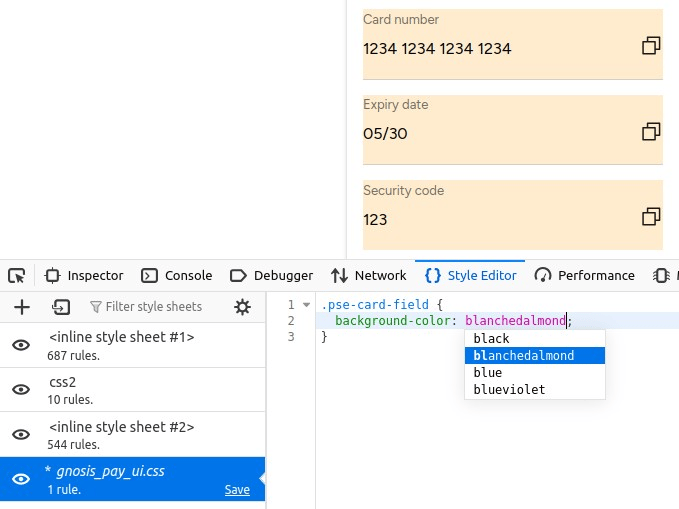The height and width of the screenshot is (509, 679).
Task: Open Style Editor options gear
Action: pyautogui.click(x=242, y=307)
